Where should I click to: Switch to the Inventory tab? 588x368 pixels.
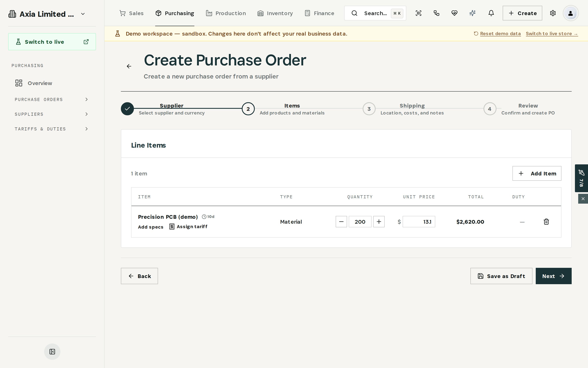click(275, 13)
